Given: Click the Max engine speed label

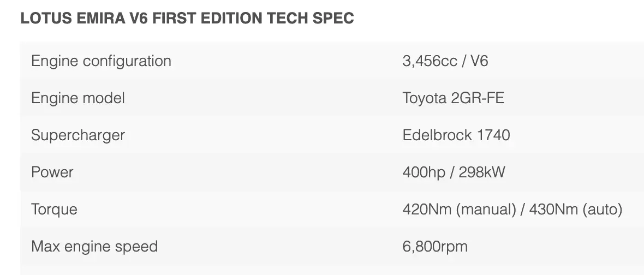Looking at the screenshot, I should tap(94, 247).
